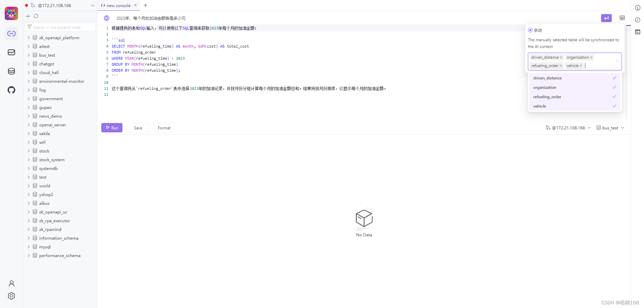644x308 pixels.
Task: Deselect organization in dropdown list
Action: pos(575,87)
